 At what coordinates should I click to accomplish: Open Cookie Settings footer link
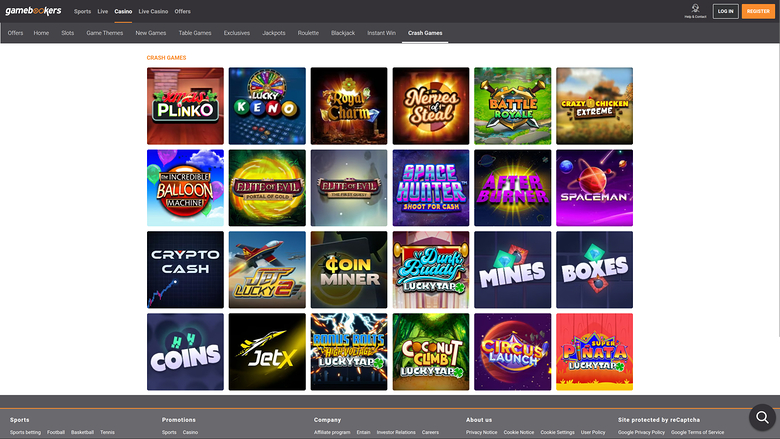pyautogui.click(x=558, y=433)
